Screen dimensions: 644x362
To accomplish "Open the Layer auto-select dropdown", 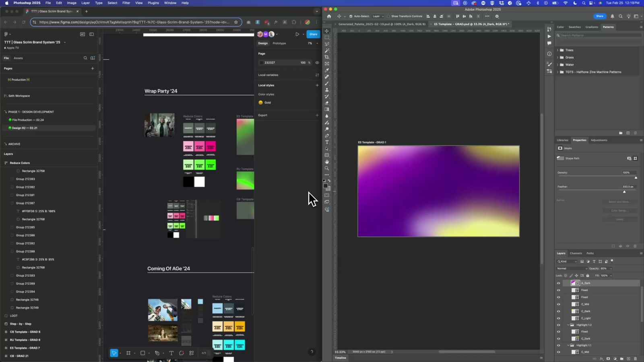I will click(x=378, y=16).
